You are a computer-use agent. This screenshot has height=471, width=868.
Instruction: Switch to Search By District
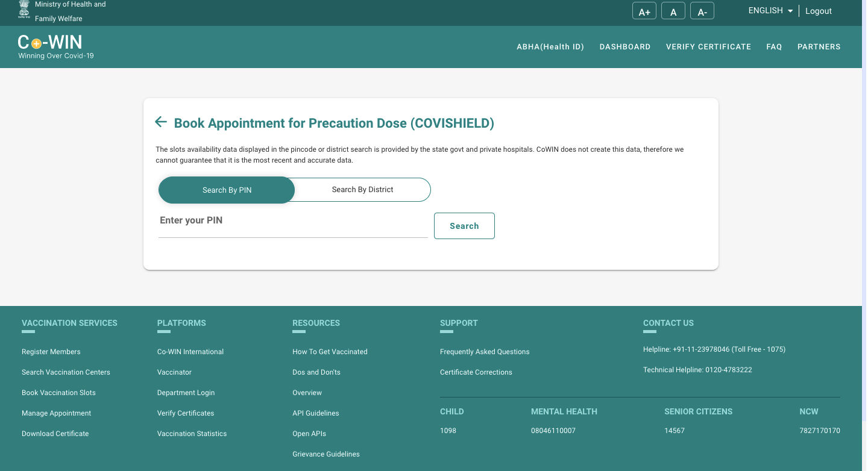[362, 189]
